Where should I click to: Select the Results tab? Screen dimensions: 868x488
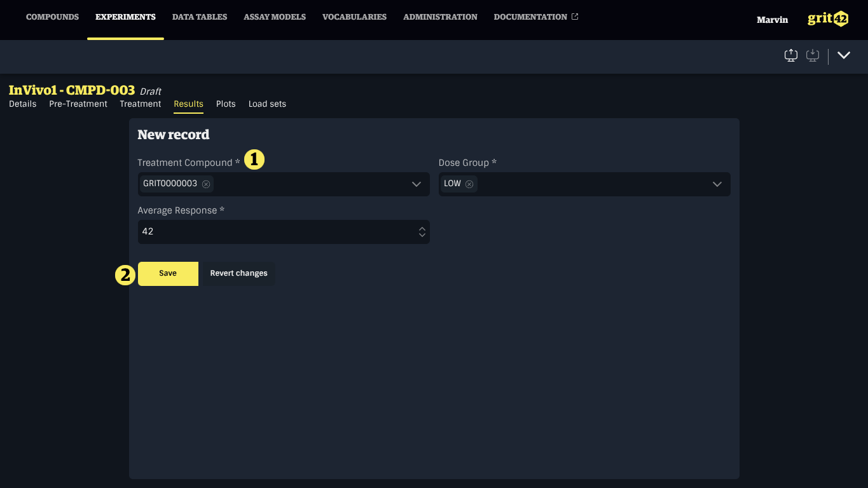[x=188, y=104]
